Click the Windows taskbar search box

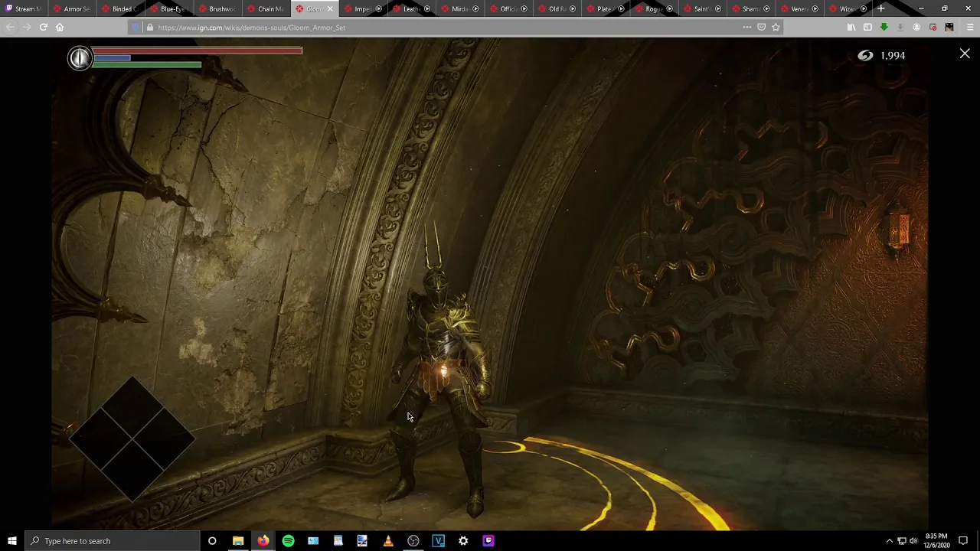(x=112, y=541)
